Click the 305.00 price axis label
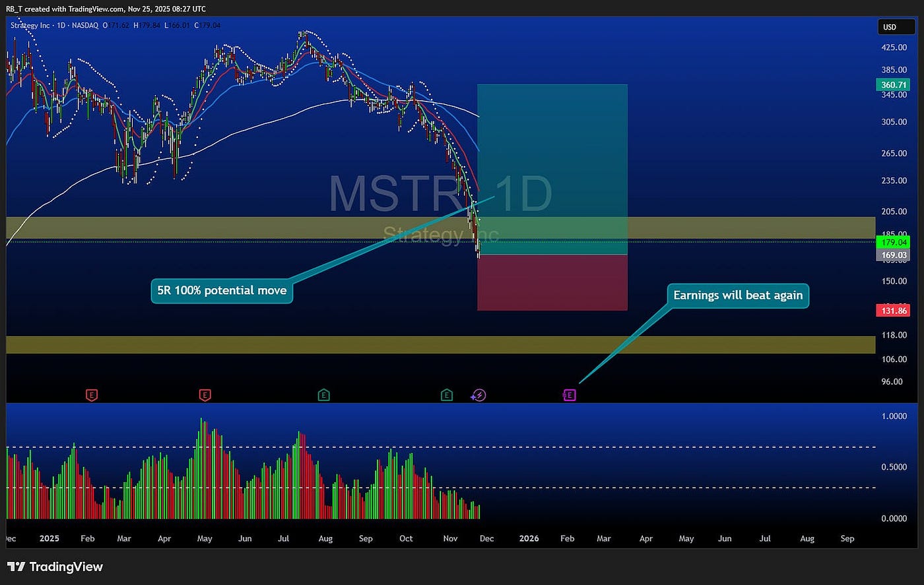This screenshot has height=585, width=924. 894,122
